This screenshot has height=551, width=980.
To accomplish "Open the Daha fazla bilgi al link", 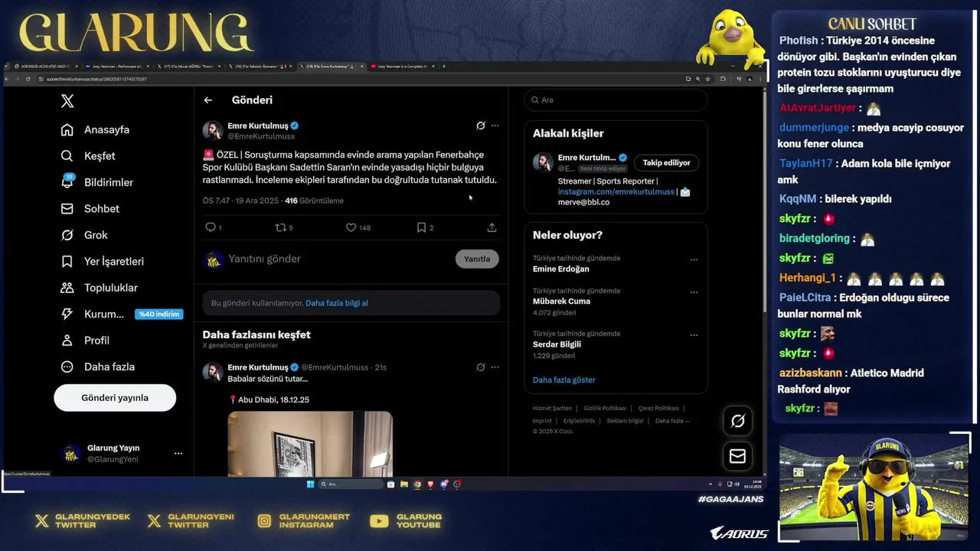I will point(337,303).
